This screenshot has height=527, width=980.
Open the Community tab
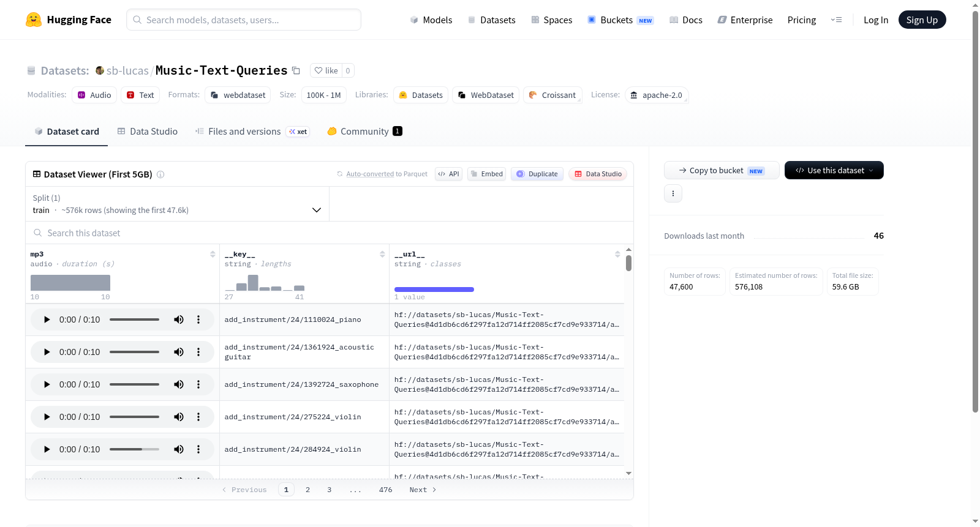point(364,131)
